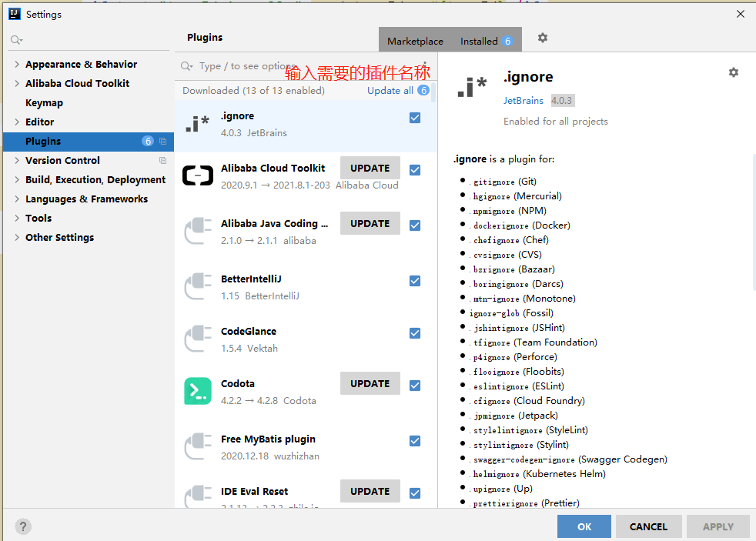The image size is (756, 541).
Task: Expand Build, Execution, Deployment node
Action: pos(17,179)
